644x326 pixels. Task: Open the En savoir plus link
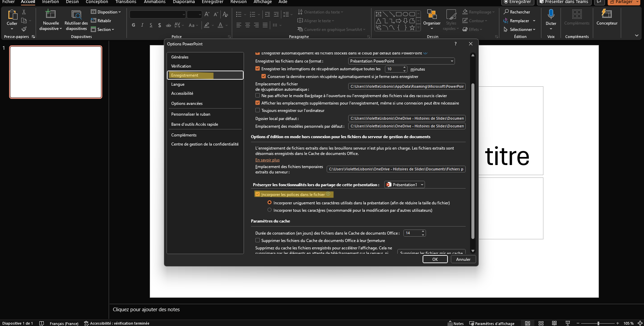click(267, 160)
